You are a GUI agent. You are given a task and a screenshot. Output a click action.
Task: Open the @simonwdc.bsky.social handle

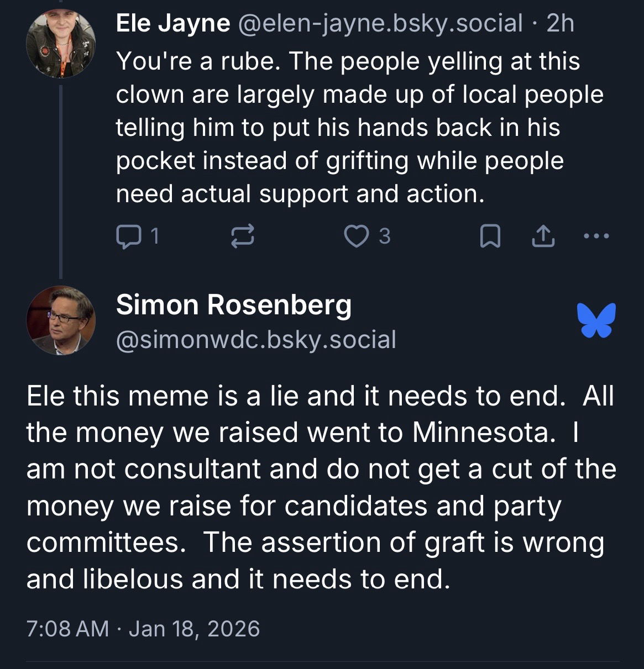click(x=256, y=340)
